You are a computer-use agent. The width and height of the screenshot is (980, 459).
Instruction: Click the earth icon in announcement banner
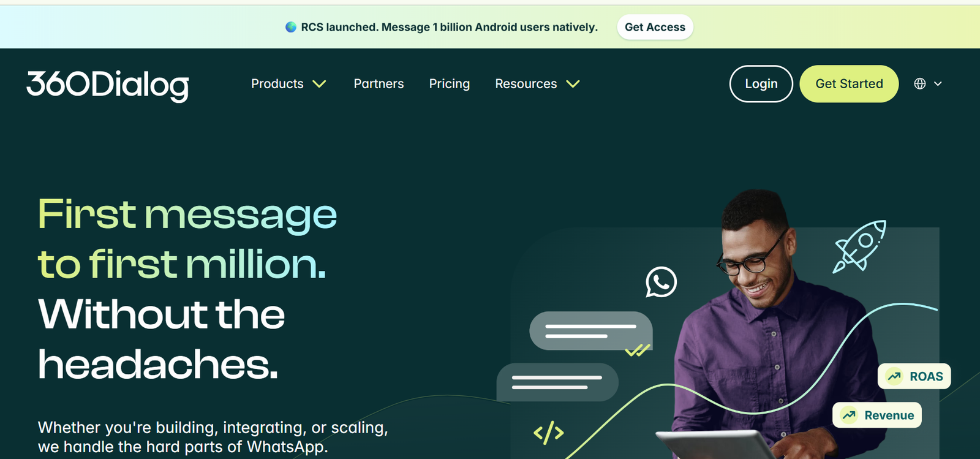(x=291, y=27)
